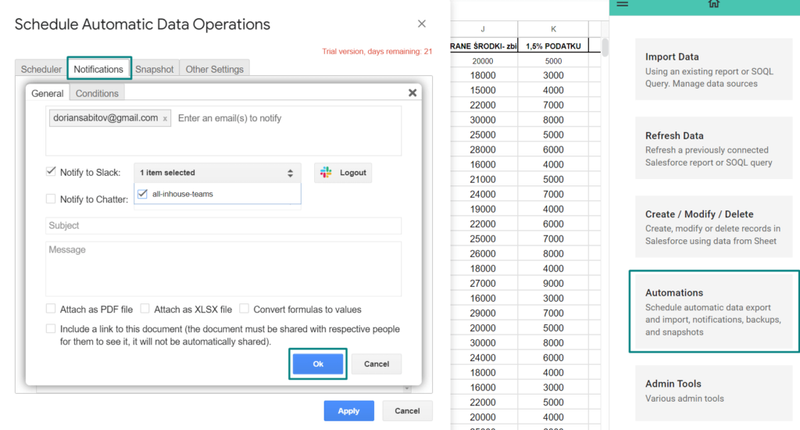800x430 pixels.
Task: Select cell with value 29000
Action: point(483,313)
